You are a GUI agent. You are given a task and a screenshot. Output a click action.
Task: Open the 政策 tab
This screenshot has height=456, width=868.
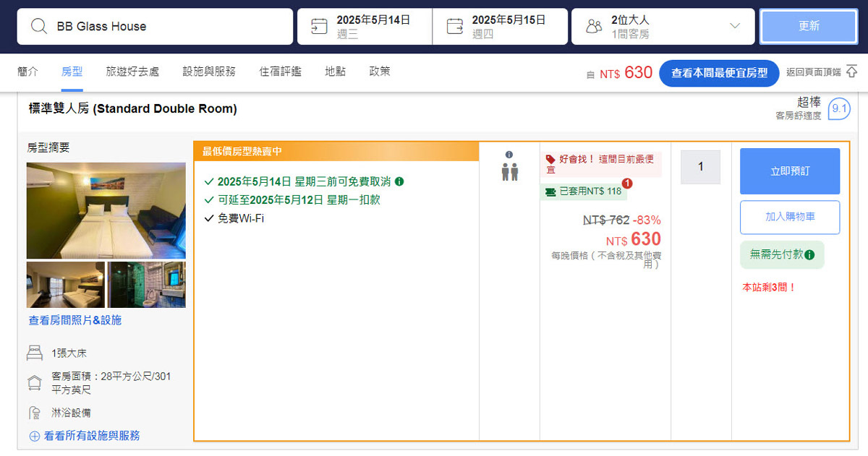click(380, 72)
